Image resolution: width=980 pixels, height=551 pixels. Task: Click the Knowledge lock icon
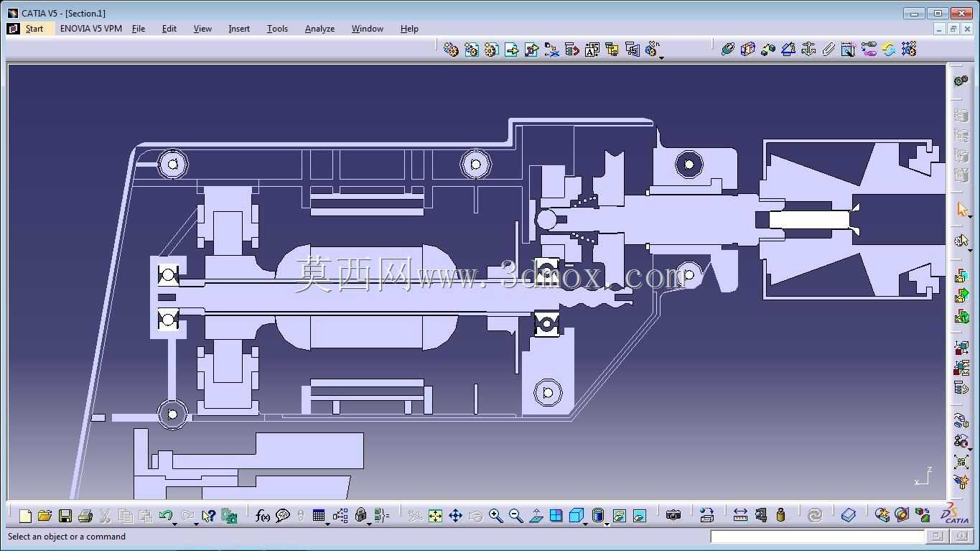coord(361,516)
